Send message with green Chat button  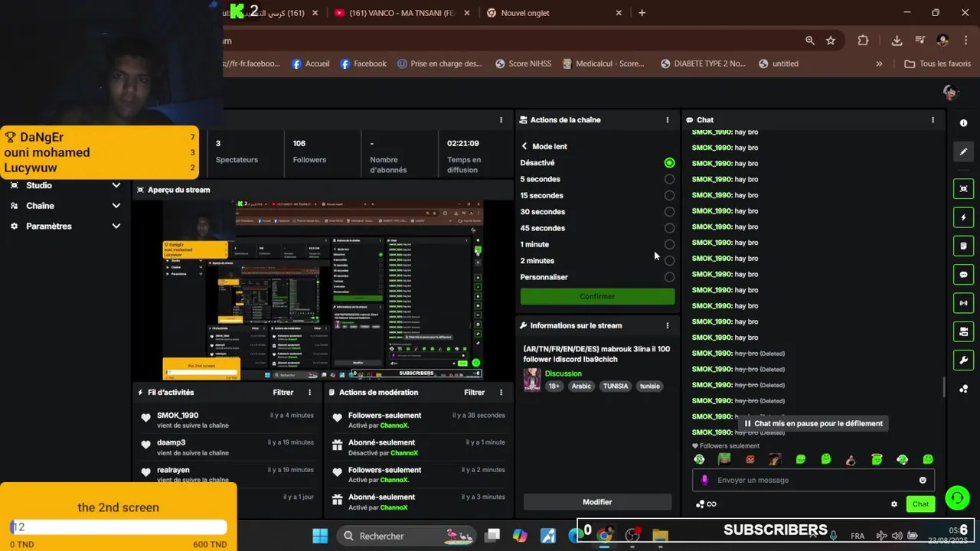(920, 504)
